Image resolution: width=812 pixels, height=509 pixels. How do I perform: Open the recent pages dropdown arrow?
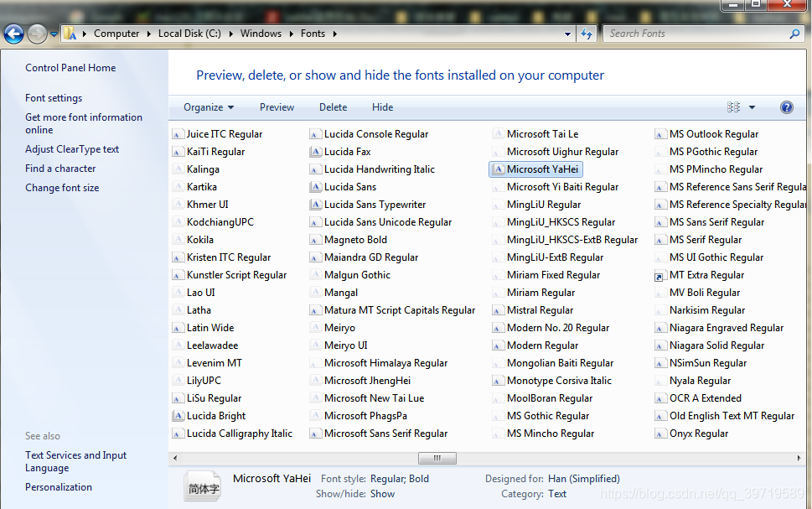[x=54, y=34]
